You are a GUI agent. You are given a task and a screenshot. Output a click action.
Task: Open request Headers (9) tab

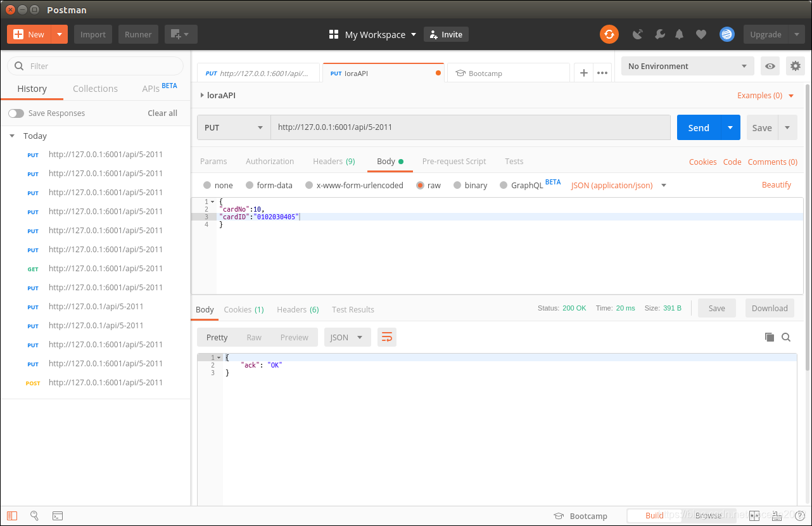pos(334,161)
